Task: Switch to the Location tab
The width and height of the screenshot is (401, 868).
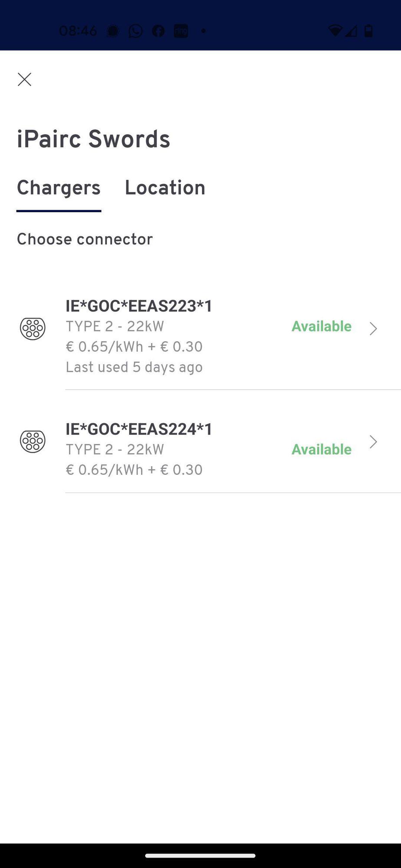Action: click(165, 188)
